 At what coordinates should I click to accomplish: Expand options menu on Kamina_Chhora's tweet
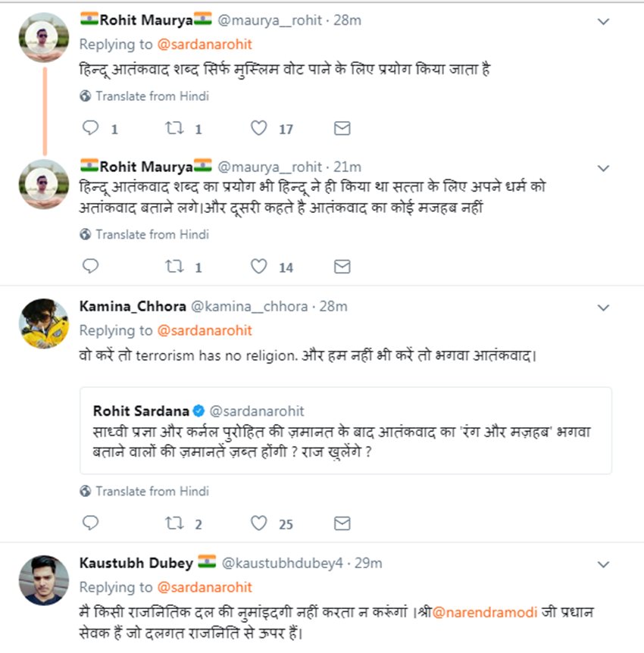coord(603,308)
